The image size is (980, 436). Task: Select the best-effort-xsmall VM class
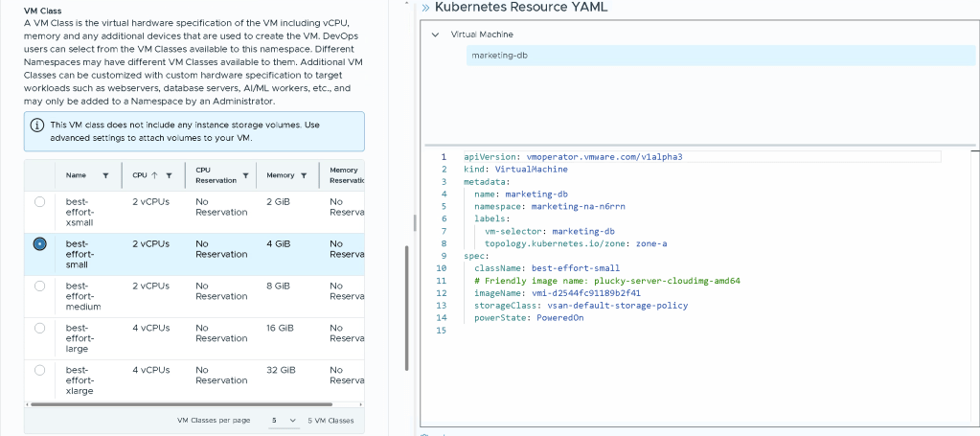(x=39, y=202)
